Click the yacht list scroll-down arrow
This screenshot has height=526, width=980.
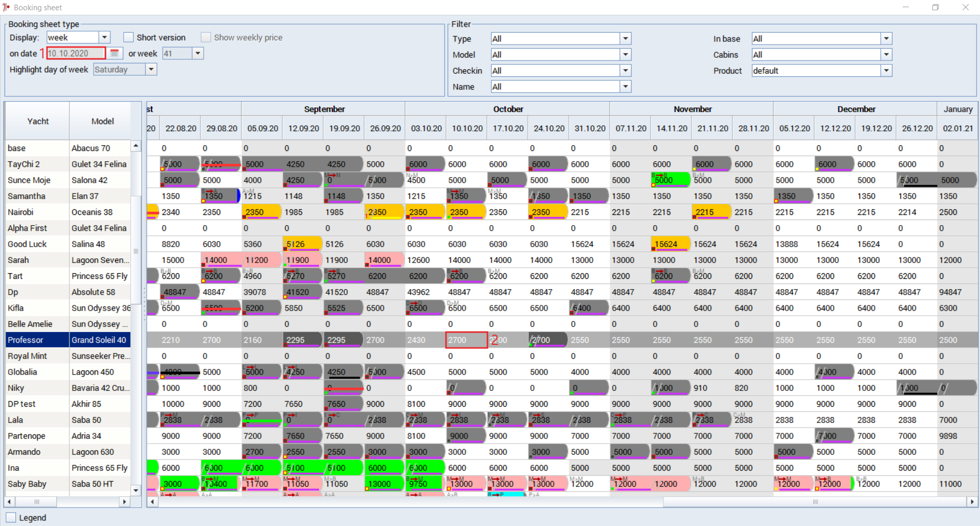click(x=136, y=490)
